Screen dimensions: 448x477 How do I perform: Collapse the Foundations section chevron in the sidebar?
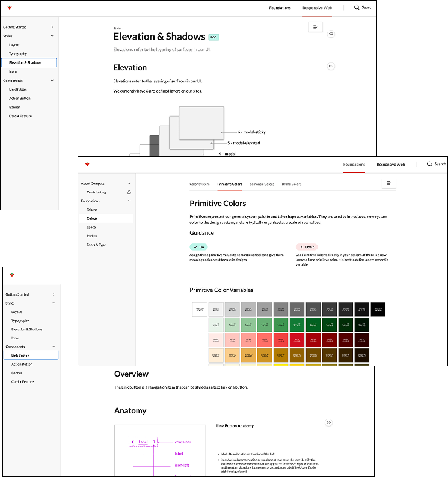click(x=129, y=201)
